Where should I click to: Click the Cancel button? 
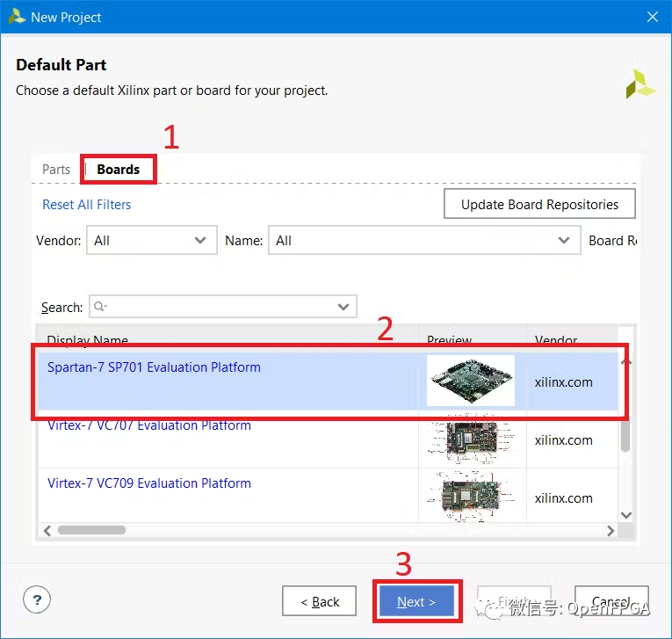(x=611, y=601)
